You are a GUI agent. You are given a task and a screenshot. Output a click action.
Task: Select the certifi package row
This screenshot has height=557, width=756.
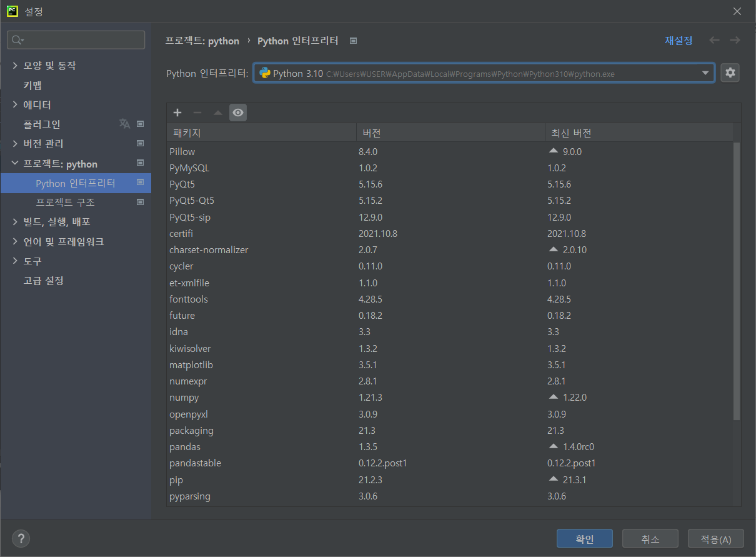point(450,233)
